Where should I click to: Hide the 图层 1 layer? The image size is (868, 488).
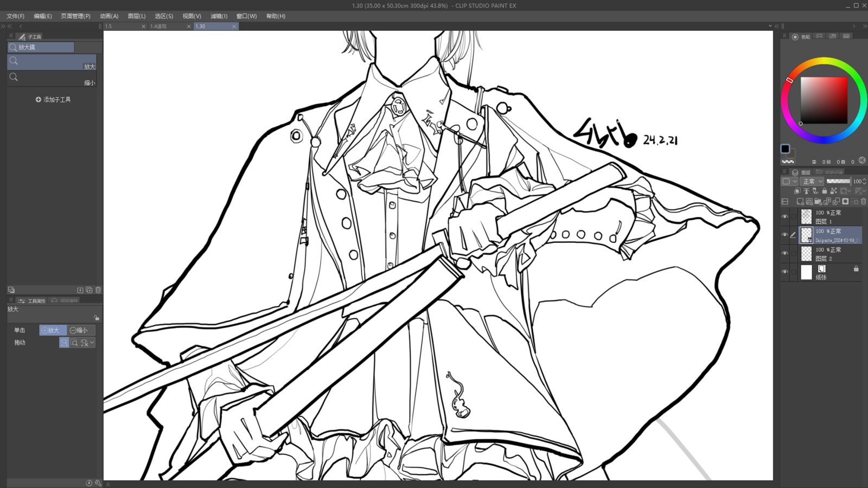coord(784,217)
